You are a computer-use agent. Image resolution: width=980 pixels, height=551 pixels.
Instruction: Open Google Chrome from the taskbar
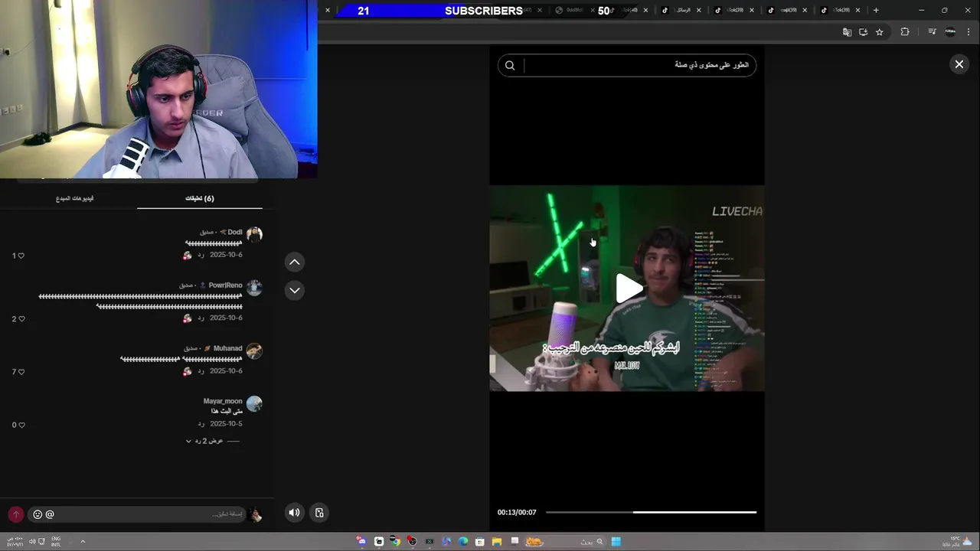(395, 542)
